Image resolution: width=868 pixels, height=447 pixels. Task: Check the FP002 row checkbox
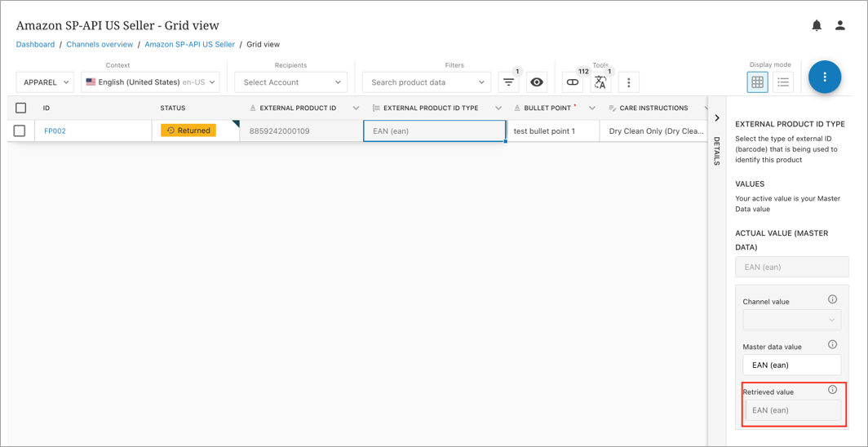point(20,131)
